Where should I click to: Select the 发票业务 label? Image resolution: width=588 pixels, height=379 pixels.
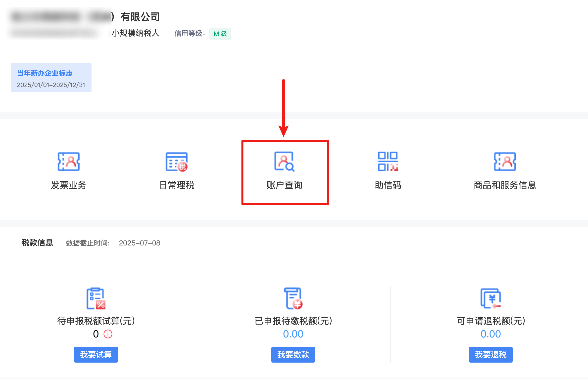click(x=69, y=185)
